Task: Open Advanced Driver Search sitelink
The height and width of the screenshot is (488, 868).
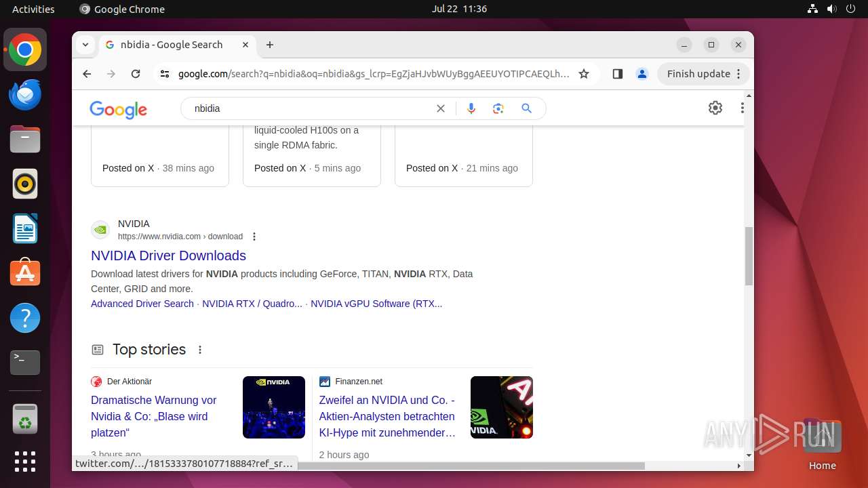Action: click(x=142, y=304)
